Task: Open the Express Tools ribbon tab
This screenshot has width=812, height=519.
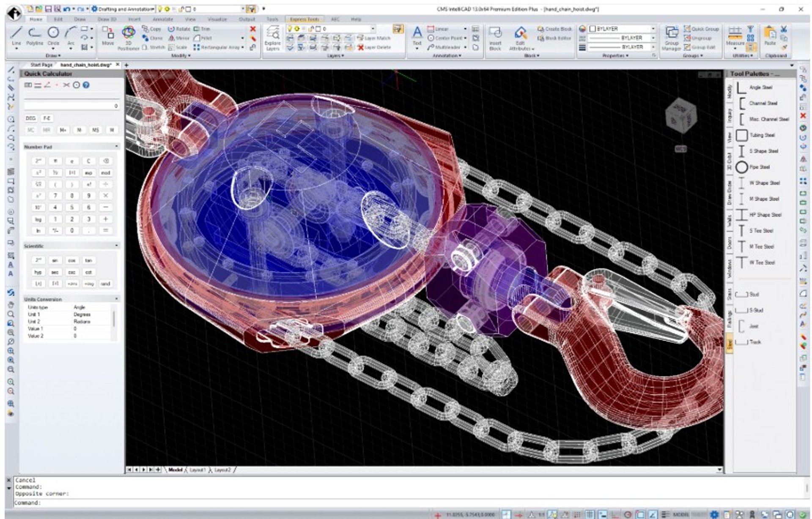Action: tap(304, 19)
